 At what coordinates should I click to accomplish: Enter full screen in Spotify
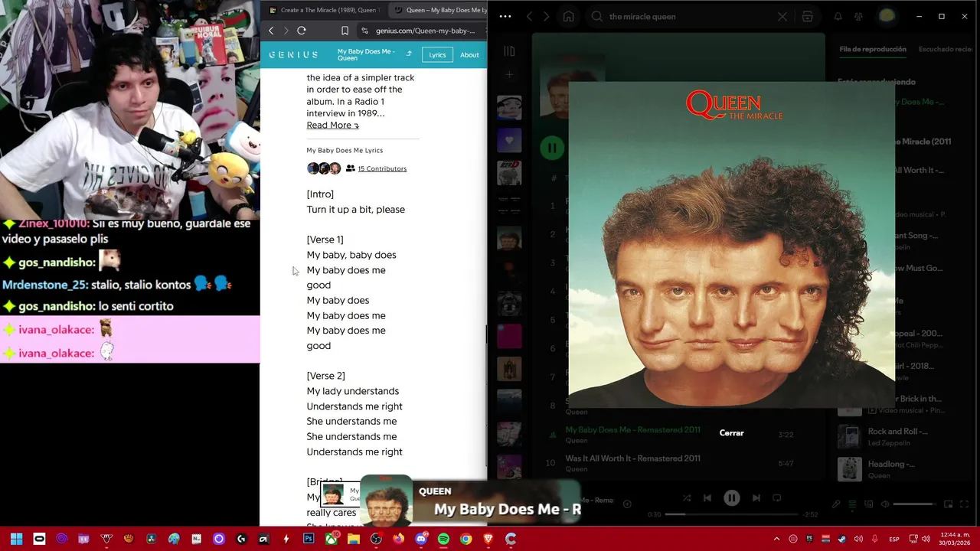pos(964,504)
